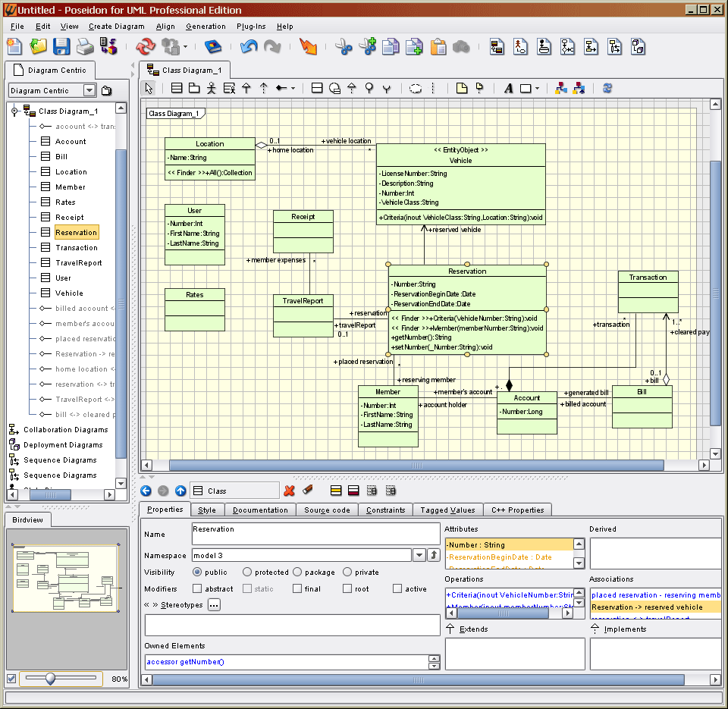The width and height of the screenshot is (728, 709).
Task: Open the Stereotypes ellipsis button
Action: (x=214, y=605)
